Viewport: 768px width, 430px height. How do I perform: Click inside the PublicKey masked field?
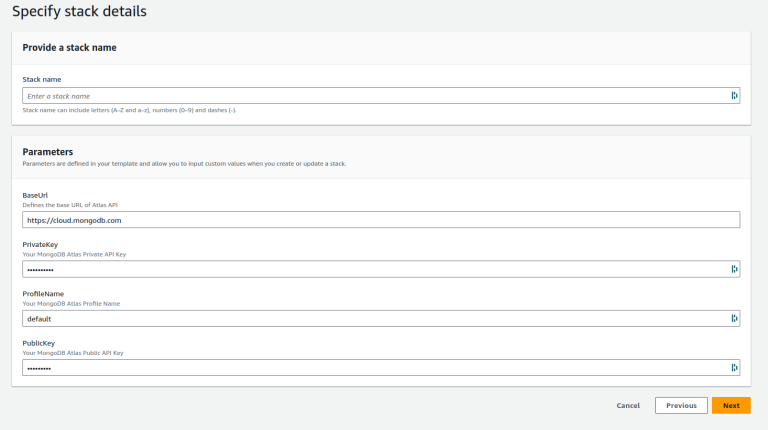click(x=370, y=367)
